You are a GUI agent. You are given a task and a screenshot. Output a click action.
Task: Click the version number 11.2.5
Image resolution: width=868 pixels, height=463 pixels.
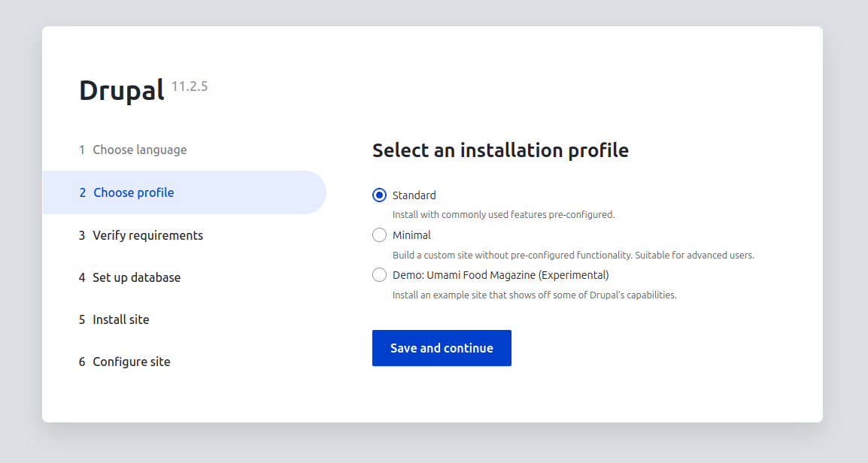point(190,86)
